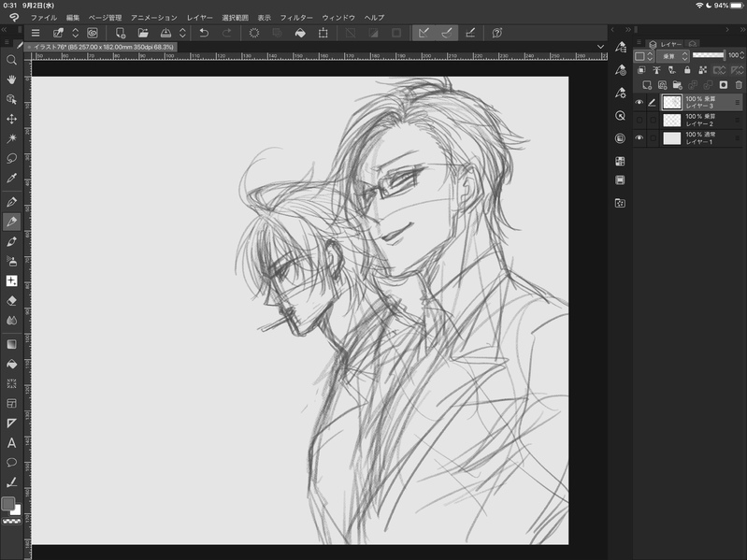Viewport: 747px width, 560px height.
Task: Click the New document icon
Action: pyautogui.click(x=120, y=33)
